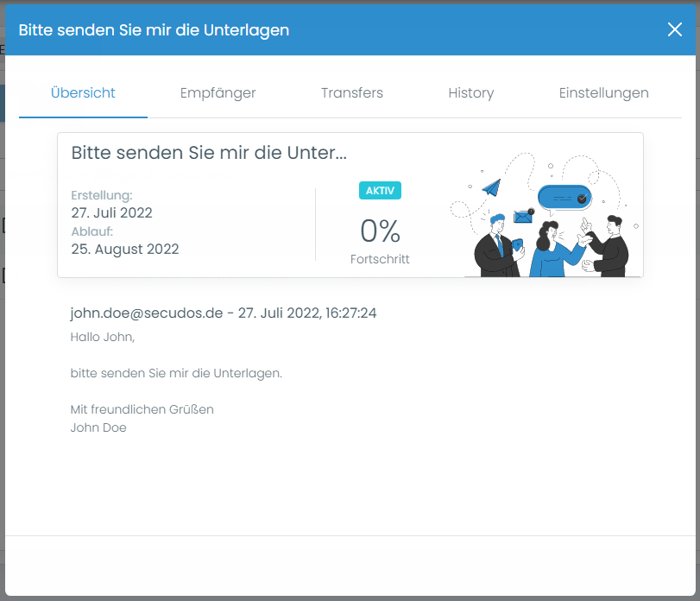Click the envelope icon in the illustration
Screen dimensions: 700x601
click(522, 218)
